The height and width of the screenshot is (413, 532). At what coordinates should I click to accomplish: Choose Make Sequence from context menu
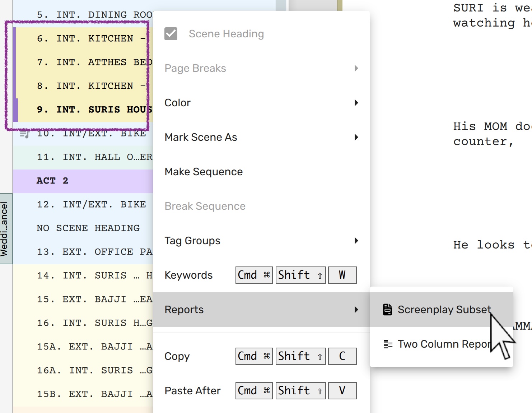[x=204, y=172]
